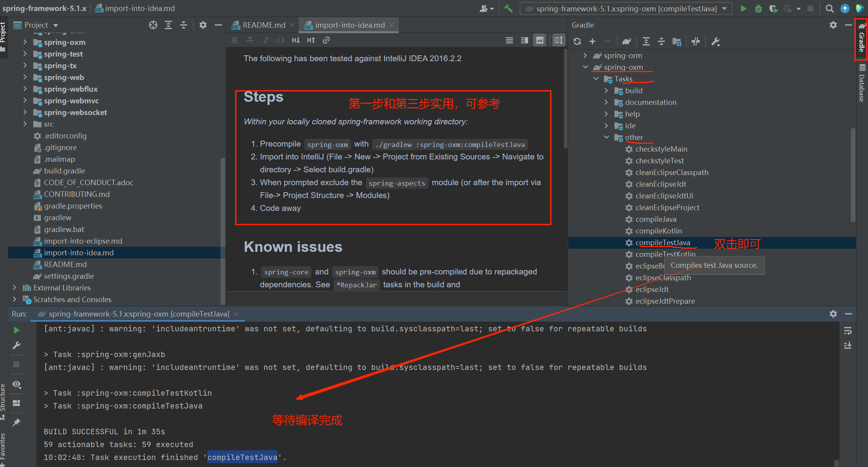Click the Search Everywhere magnifier icon
The width and height of the screenshot is (868, 467).
pos(829,9)
